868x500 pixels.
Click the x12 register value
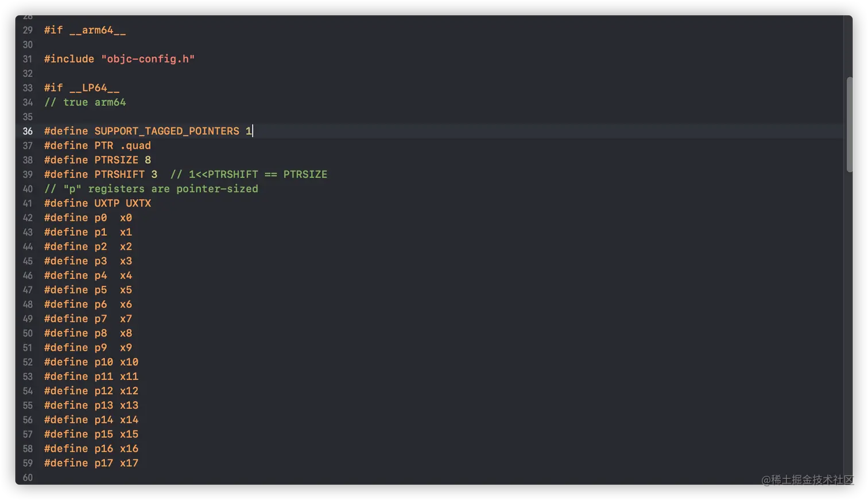129,391
